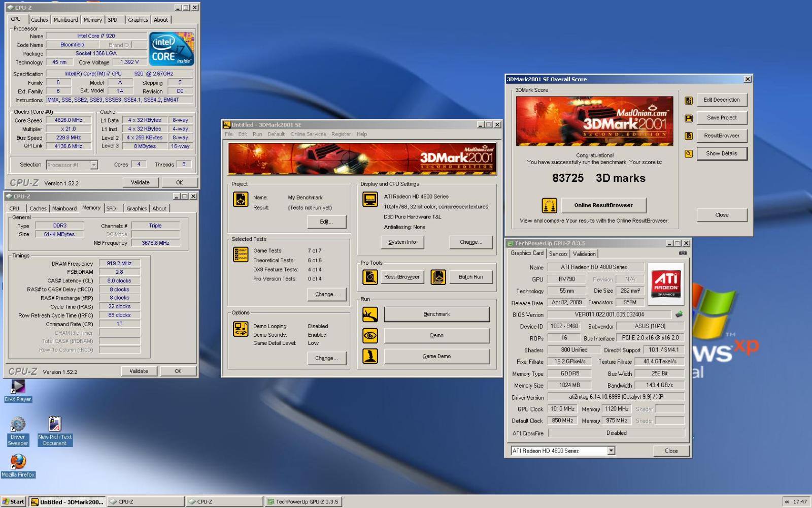This screenshot has width=812, height=508.
Task: Click the Selected Tests checklist icon
Action: [x=241, y=254]
